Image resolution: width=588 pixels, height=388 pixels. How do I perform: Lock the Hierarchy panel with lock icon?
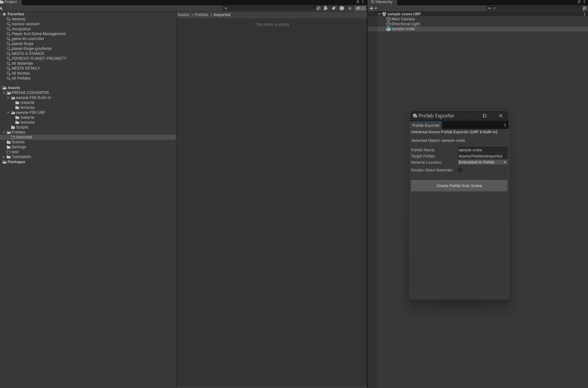[579, 2]
